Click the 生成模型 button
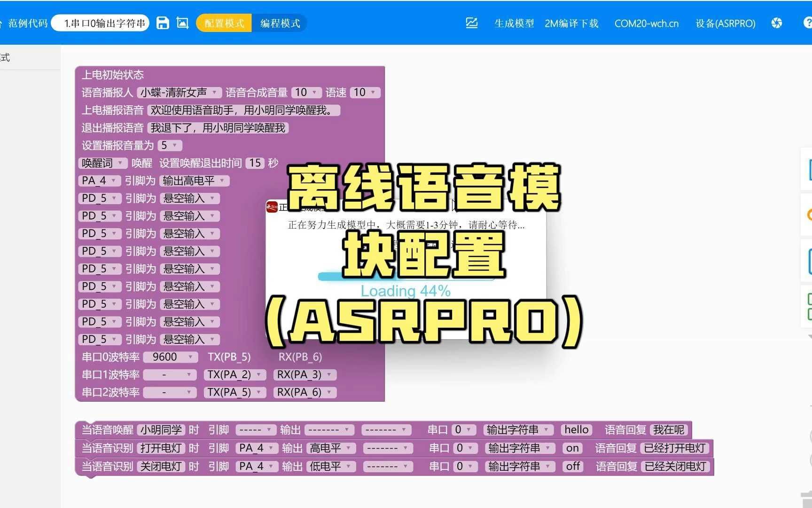This screenshot has width=812, height=508. point(514,23)
